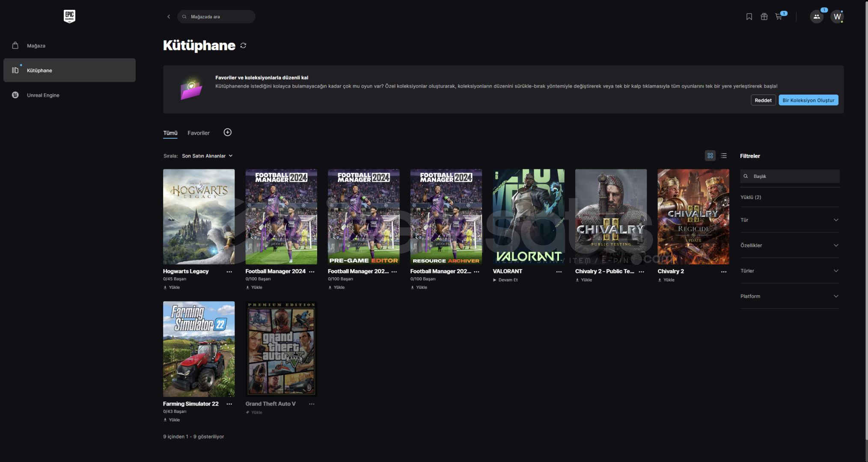
Task: Open Mağaza in the sidebar
Action: coord(36,46)
